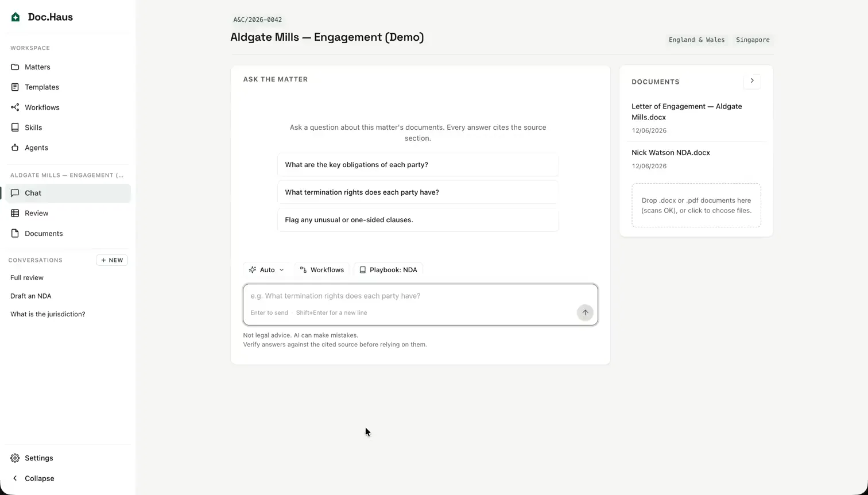The height and width of the screenshot is (495, 868).
Task: Select the Chat tab of the matter
Action: (x=68, y=193)
